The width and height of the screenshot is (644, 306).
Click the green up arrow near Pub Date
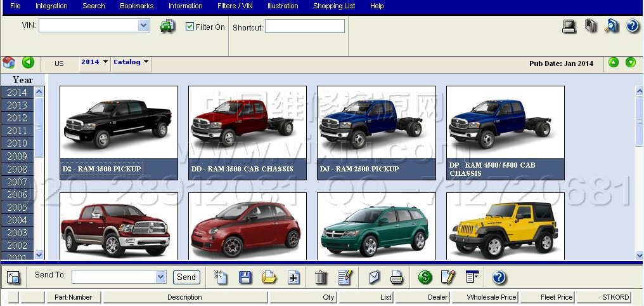tap(614, 62)
